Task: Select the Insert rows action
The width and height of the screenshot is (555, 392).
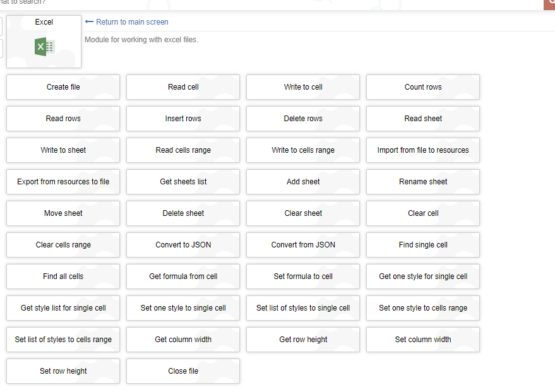Action: 183,119
